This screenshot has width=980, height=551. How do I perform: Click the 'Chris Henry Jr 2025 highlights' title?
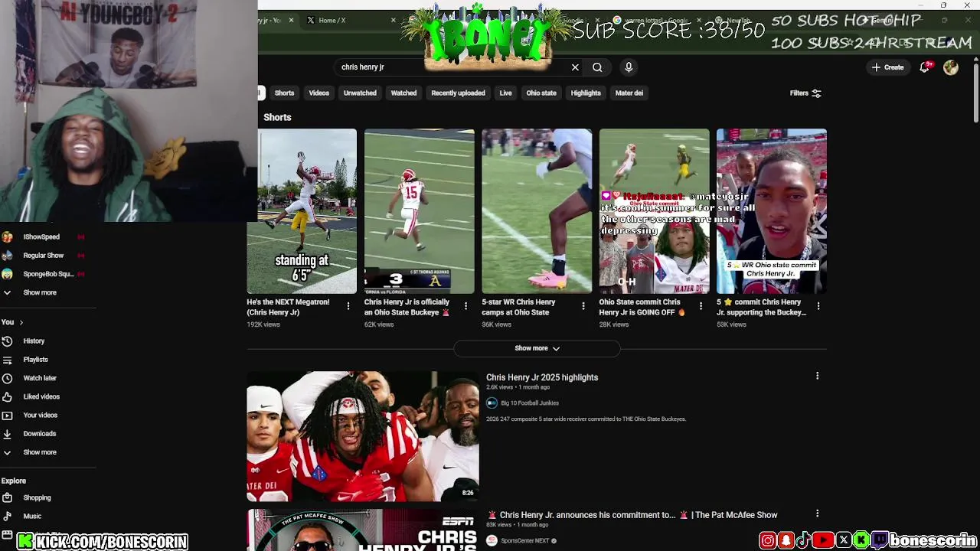click(542, 377)
